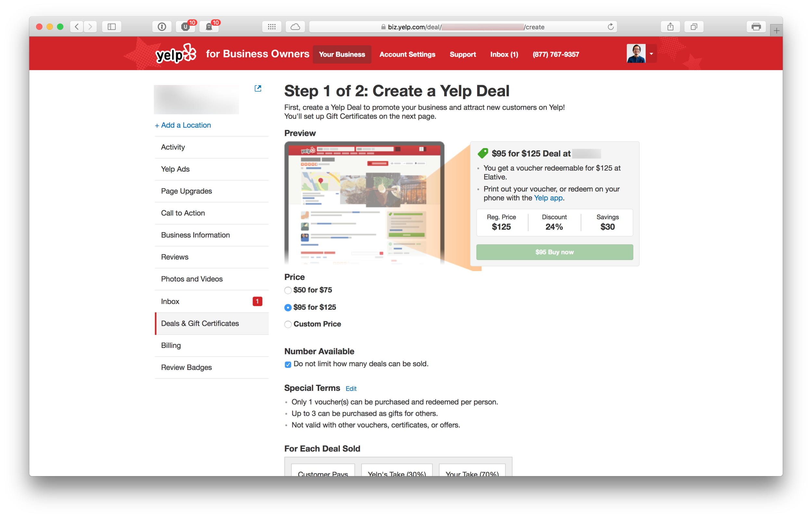Viewport: 812px width, 518px height.
Task: Open Call to Action in sidebar
Action: 212,213
